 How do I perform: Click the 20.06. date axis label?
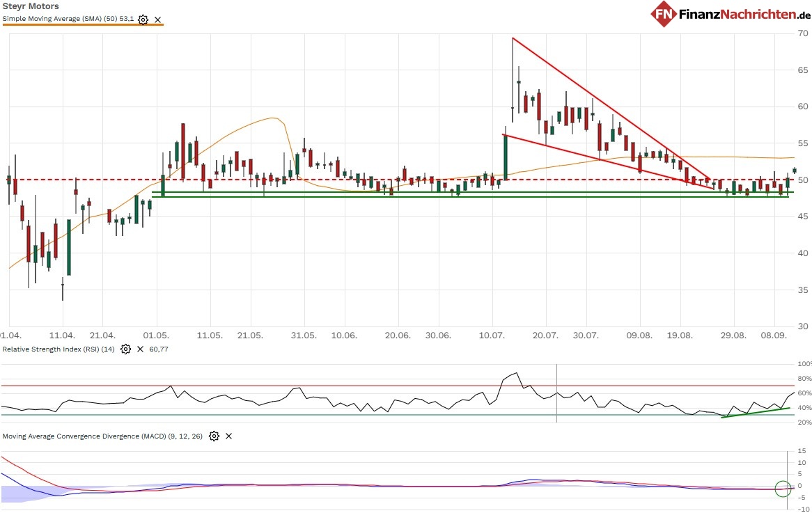[398, 335]
